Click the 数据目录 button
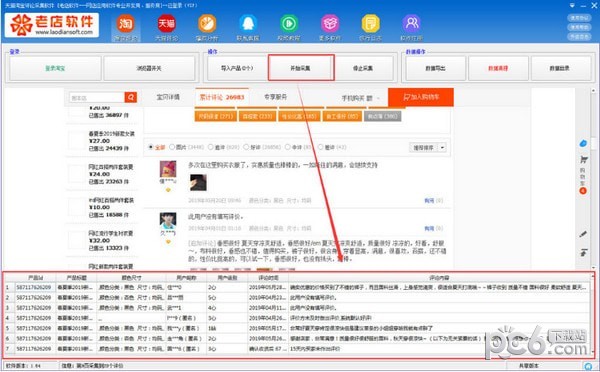The image size is (600, 372). coord(561,69)
